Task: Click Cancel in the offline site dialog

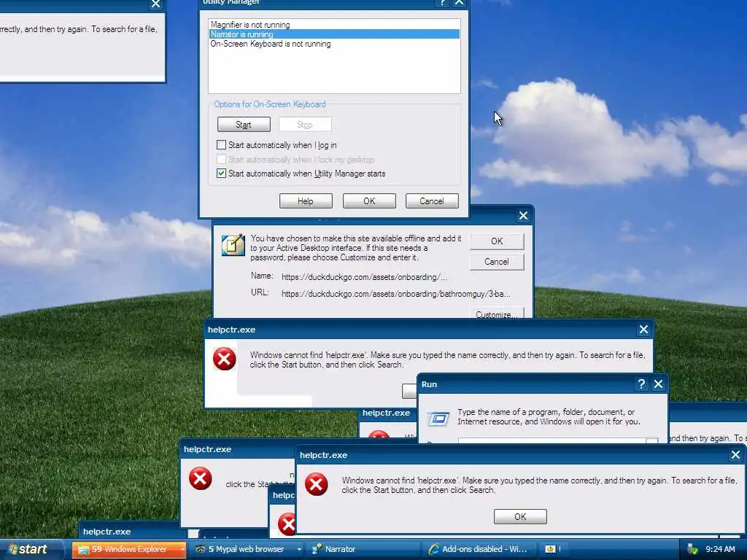Action: tap(496, 262)
